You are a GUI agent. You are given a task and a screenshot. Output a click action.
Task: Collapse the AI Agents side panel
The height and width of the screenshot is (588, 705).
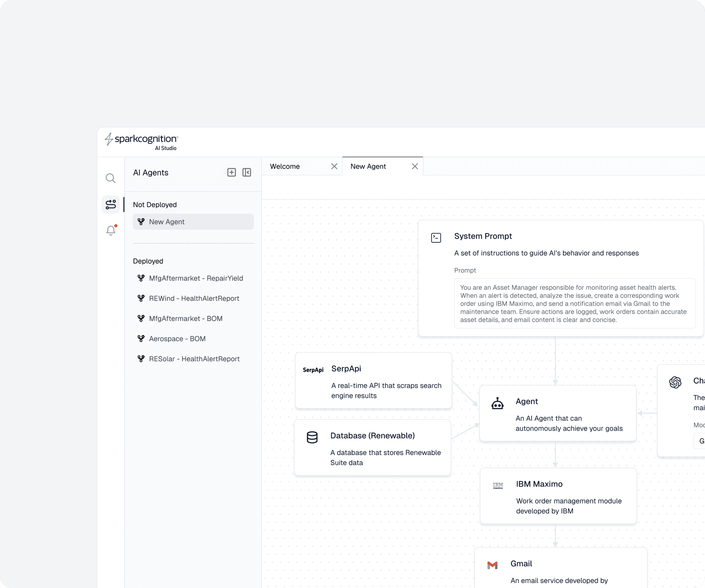coord(247,172)
